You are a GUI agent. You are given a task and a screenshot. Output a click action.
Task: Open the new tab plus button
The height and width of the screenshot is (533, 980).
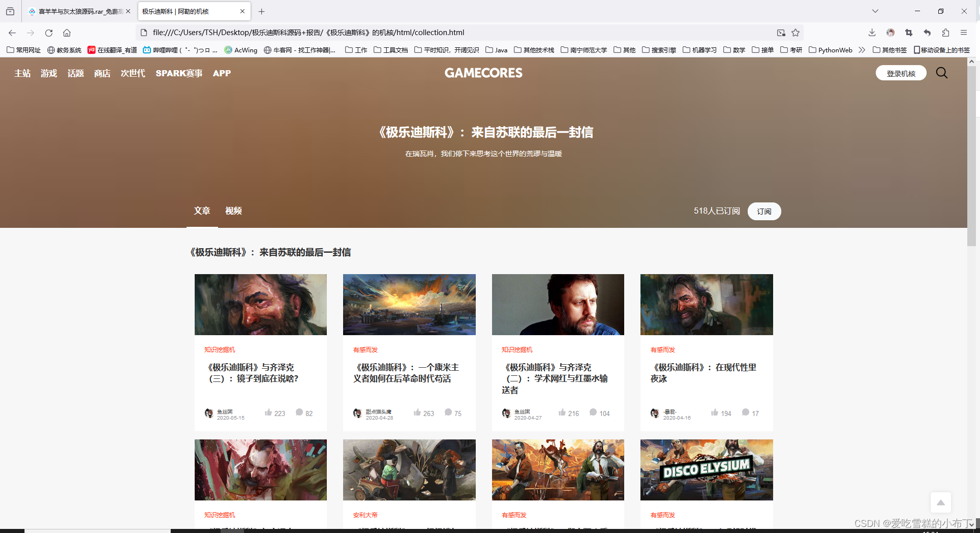pyautogui.click(x=261, y=11)
